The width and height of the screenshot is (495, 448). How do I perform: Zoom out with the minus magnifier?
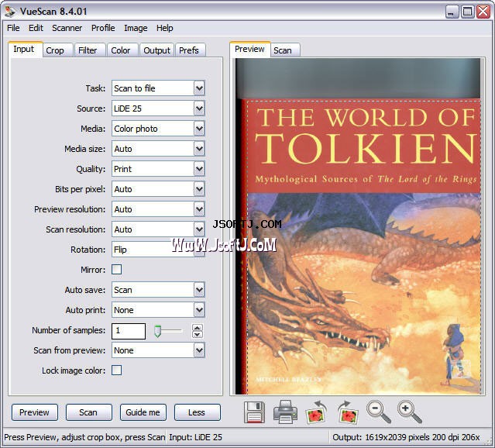379,412
